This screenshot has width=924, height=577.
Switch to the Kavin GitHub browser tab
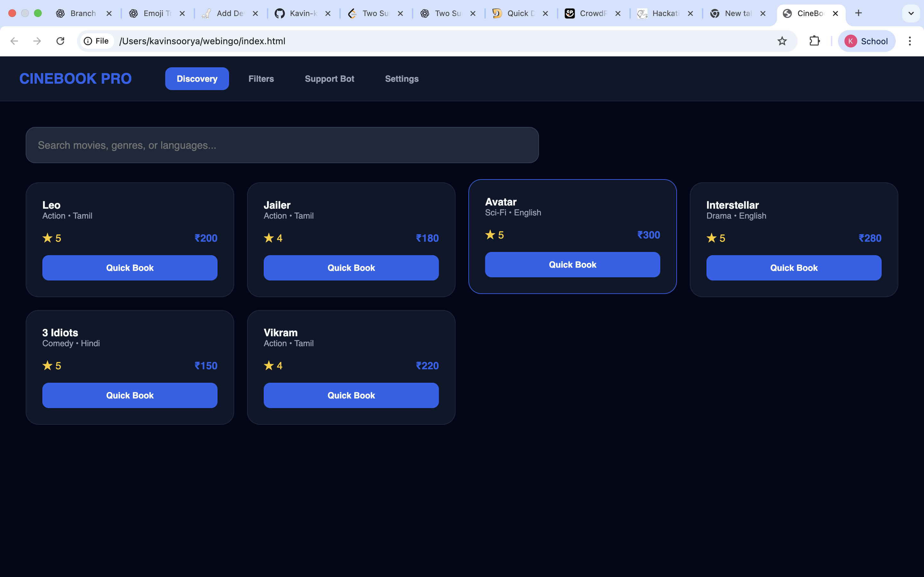298,13
